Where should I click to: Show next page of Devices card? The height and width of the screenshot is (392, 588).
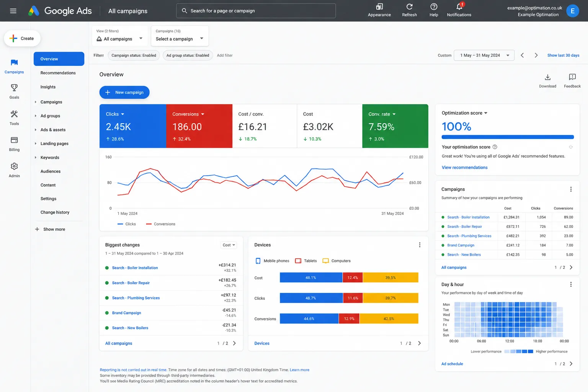tap(419, 343)
